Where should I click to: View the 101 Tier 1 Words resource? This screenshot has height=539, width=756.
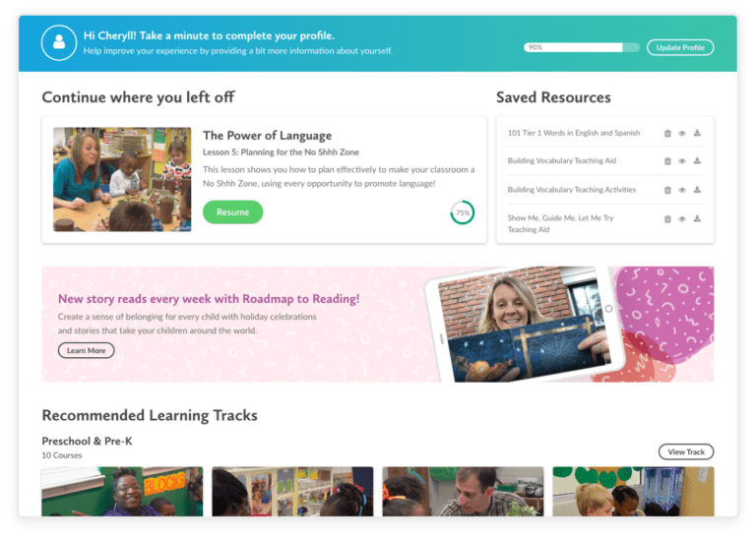[682, 134]
